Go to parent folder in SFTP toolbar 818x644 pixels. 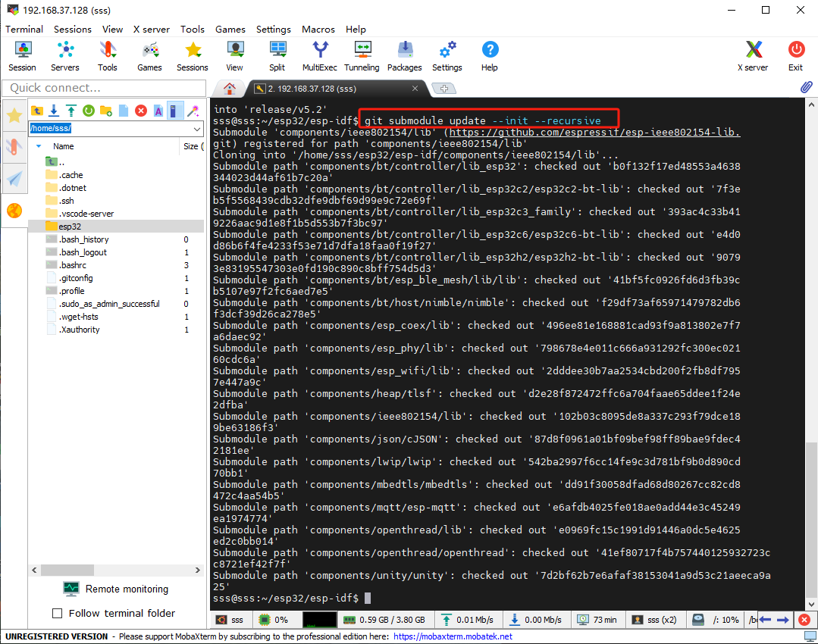pos(36,111)
